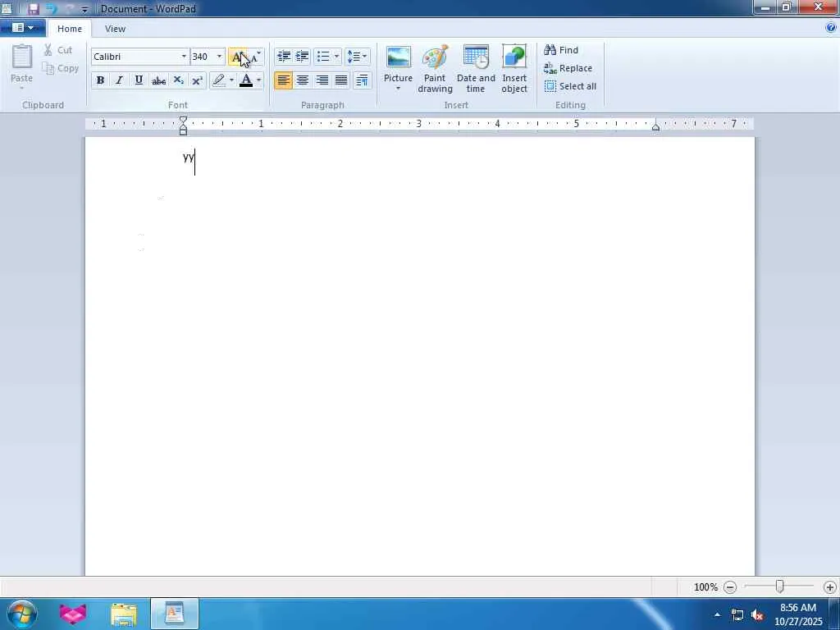
Task: Center align the text
Action: [303, 80]
